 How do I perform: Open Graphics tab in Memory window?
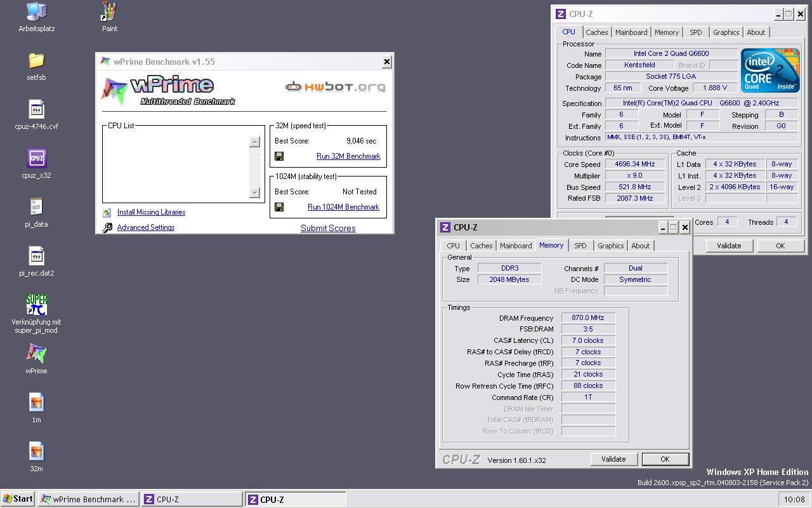click(610, 246)
